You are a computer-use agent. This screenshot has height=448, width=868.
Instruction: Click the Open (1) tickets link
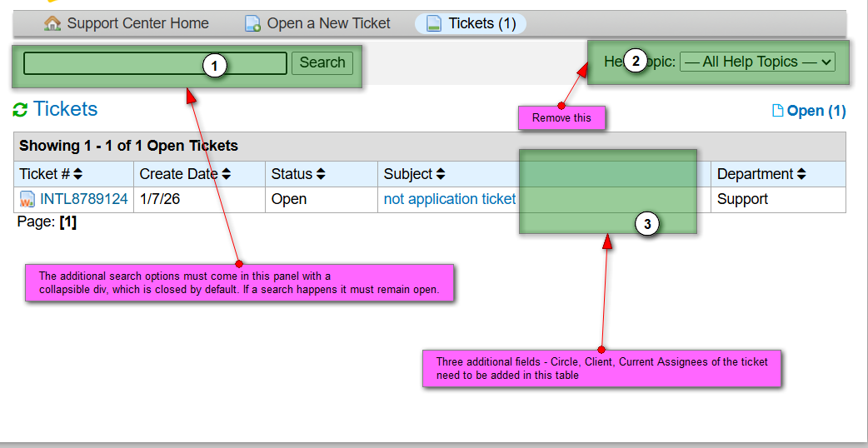(x=816, y=111)
